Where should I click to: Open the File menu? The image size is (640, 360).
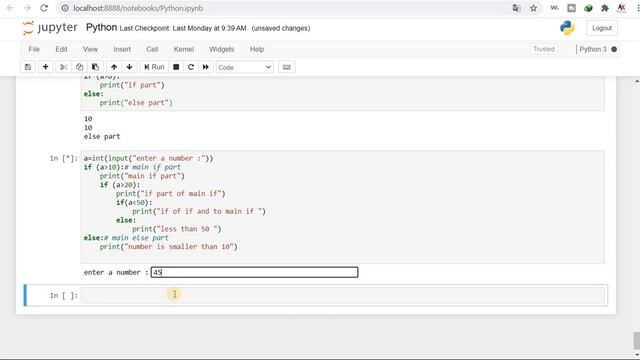[34, 49]
